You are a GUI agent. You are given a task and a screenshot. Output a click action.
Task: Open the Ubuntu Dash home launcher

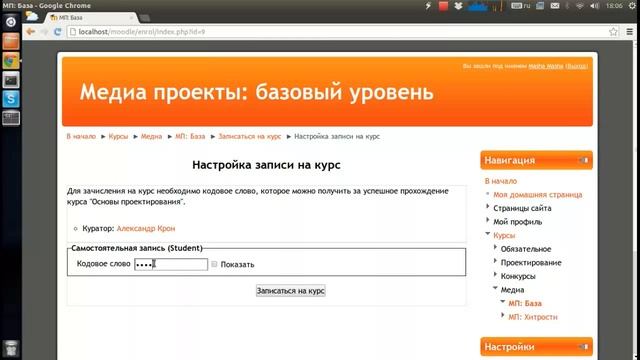pyautogui.click(x=11, y=22)
